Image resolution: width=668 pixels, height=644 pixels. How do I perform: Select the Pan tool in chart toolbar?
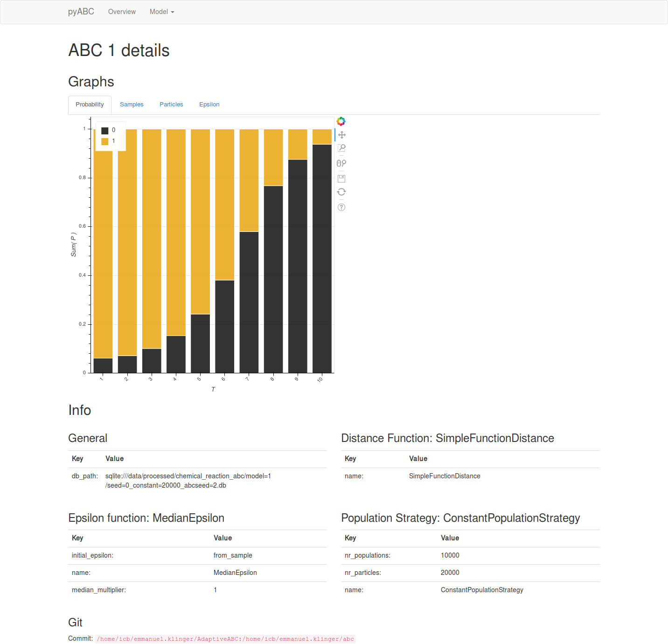tap(341, 135)
